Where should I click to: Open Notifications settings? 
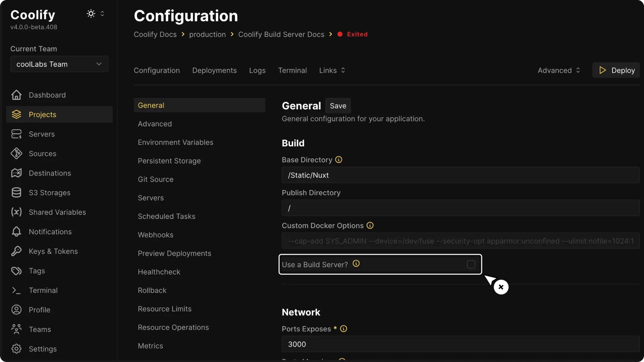50,232
